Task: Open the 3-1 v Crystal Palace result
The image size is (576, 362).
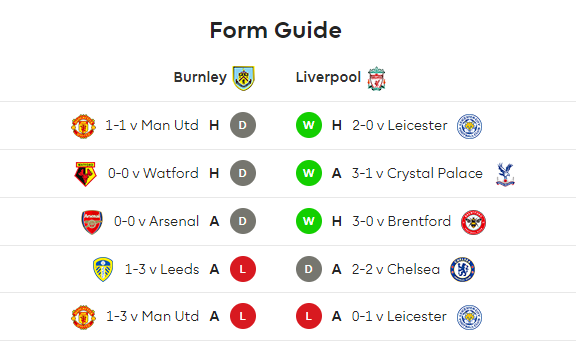Action: coord(417,173)
